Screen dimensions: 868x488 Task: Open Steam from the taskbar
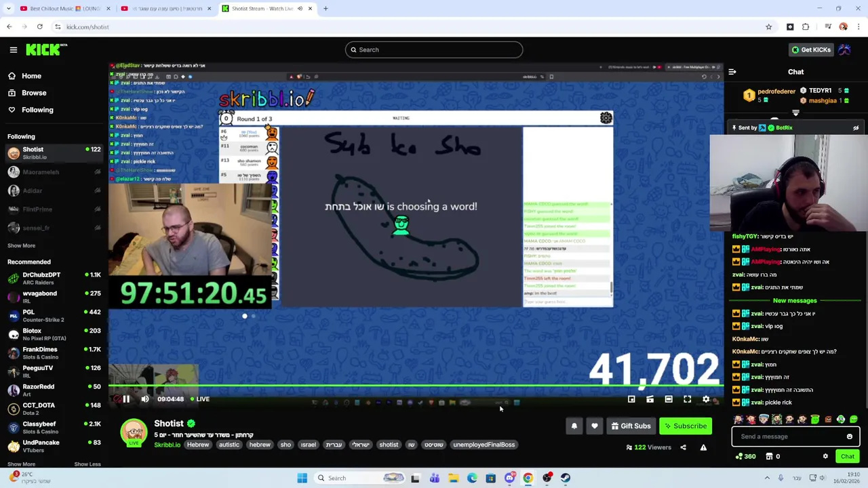[x=566, y=478]
